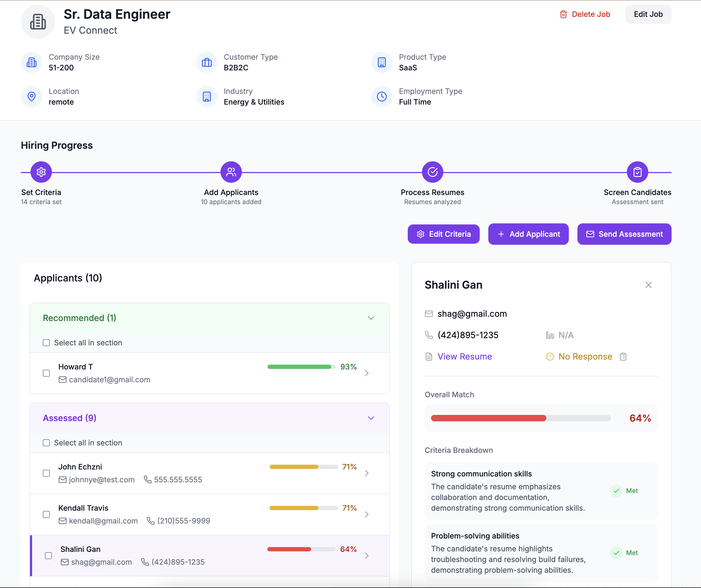Select the Kendall Travis applicant checkbox

(46, 514)
